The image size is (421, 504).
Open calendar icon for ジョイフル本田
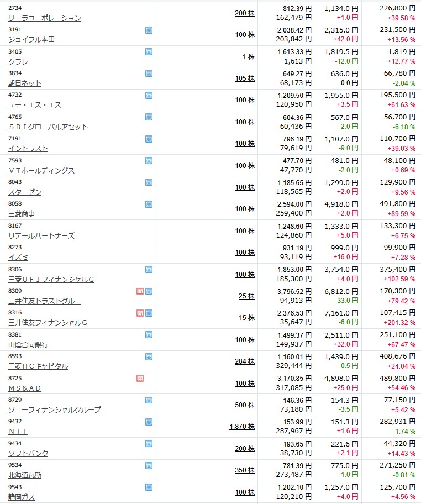click(x=149, y=30)
